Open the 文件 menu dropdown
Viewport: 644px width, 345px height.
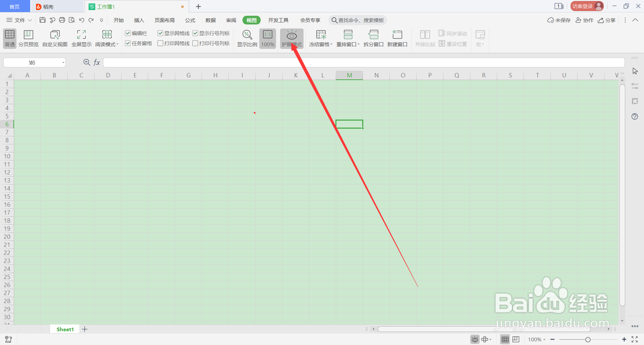tap(19, 20)
